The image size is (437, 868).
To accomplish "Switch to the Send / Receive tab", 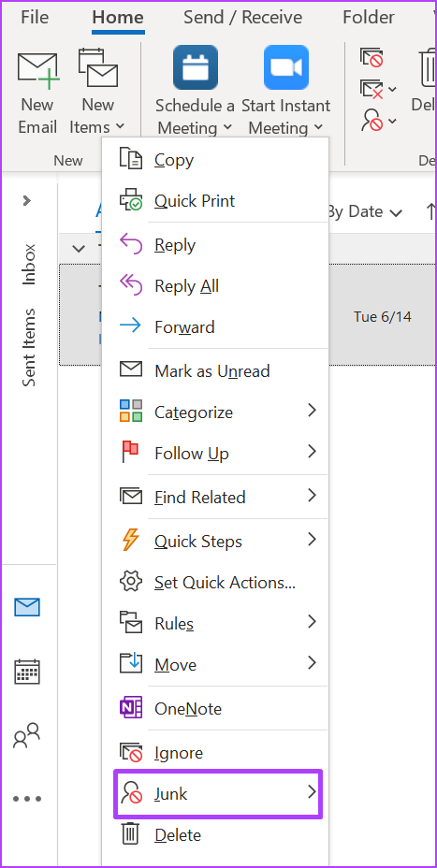I will [x=242, y=17].
